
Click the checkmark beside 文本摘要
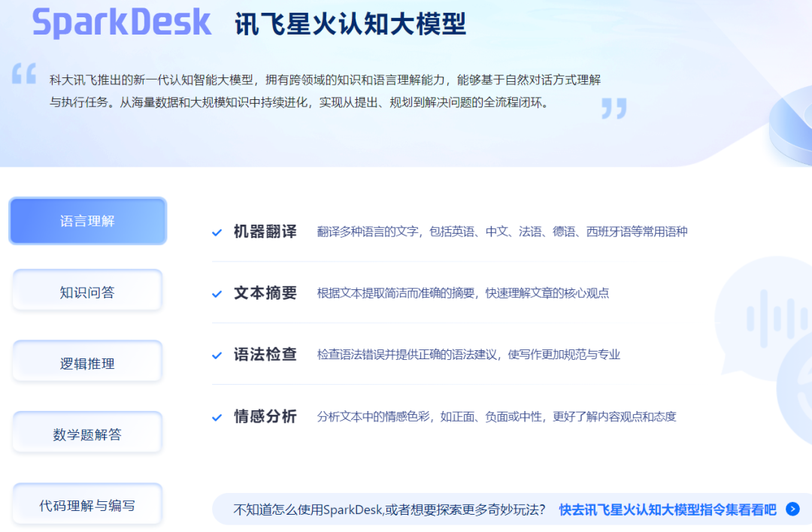[218, 293]
